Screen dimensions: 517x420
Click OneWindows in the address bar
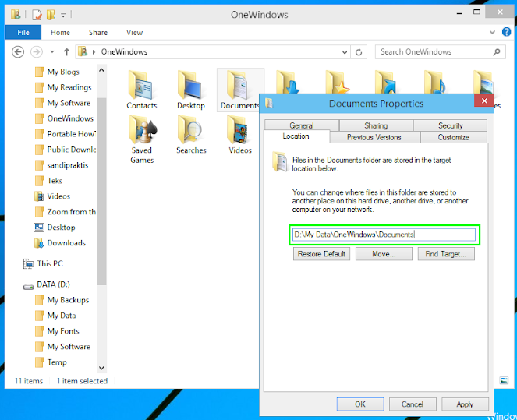(x=124, y=51)
